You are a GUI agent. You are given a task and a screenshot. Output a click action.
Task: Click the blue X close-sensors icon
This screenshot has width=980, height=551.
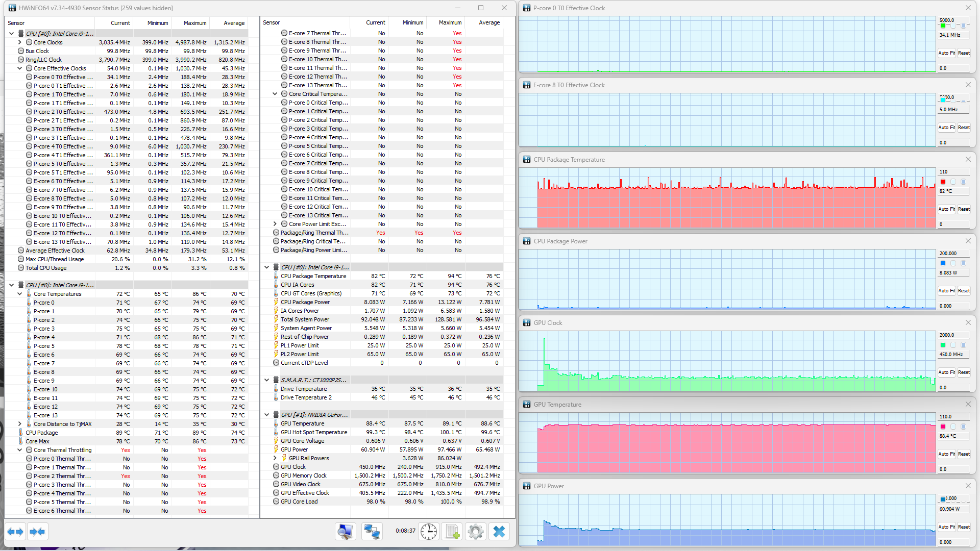499,532
